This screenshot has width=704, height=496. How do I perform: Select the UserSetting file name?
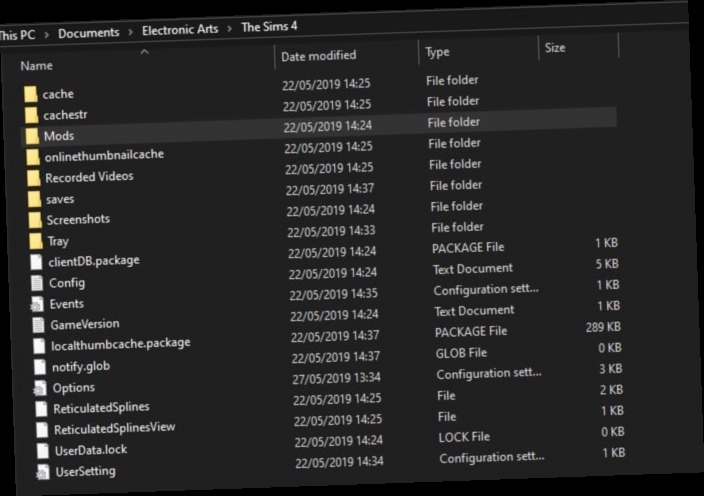point(85,472)
